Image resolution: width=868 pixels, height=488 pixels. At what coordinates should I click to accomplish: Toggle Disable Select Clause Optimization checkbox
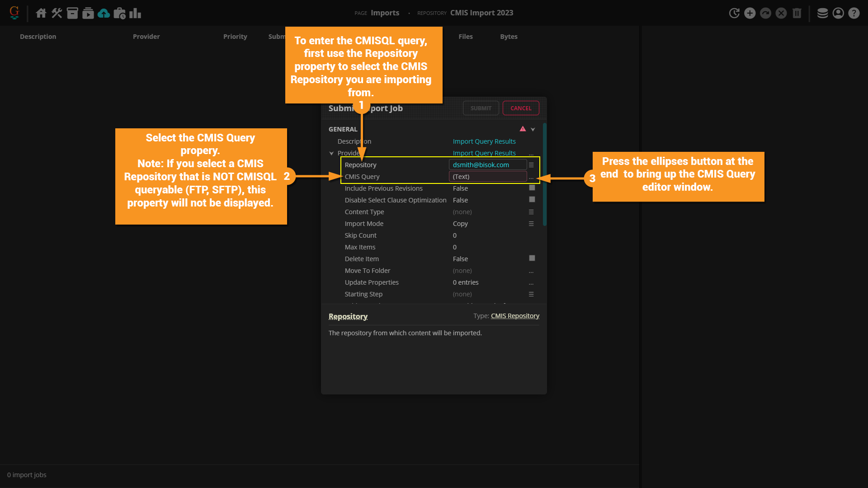[x=532, y=200]
